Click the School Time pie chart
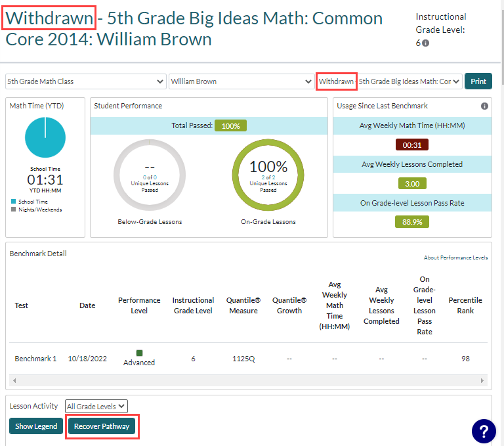The image size is (504, 446). click(45, 137)
